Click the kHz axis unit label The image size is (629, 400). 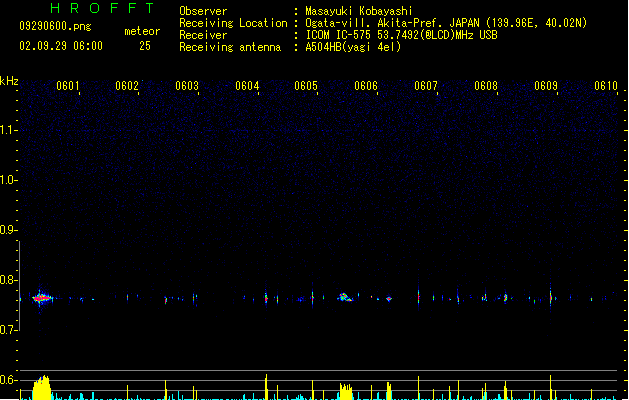(x=9, y=81)
